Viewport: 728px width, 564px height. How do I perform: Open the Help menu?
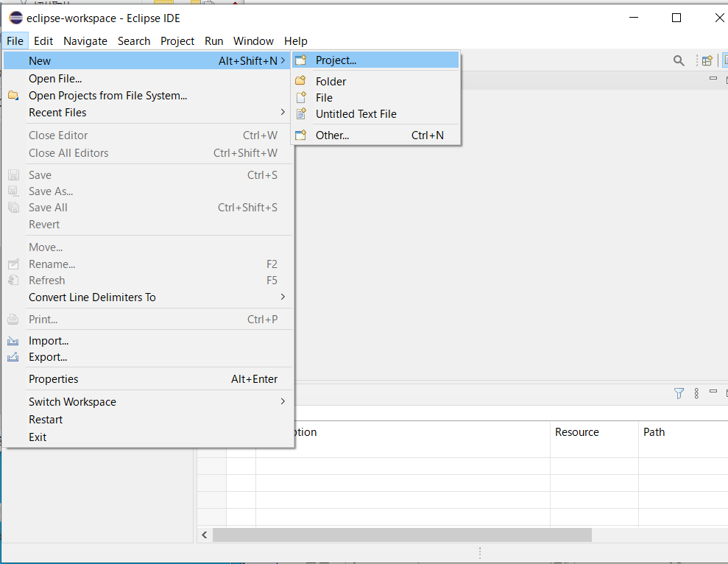296,41
